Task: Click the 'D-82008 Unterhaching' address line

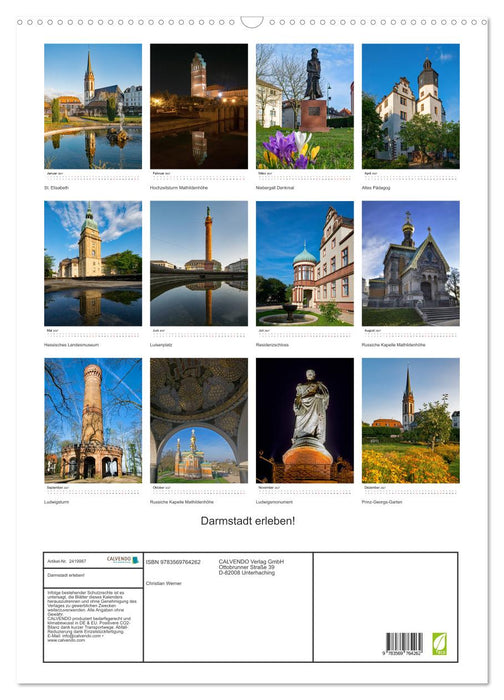Action: (247, 573)
